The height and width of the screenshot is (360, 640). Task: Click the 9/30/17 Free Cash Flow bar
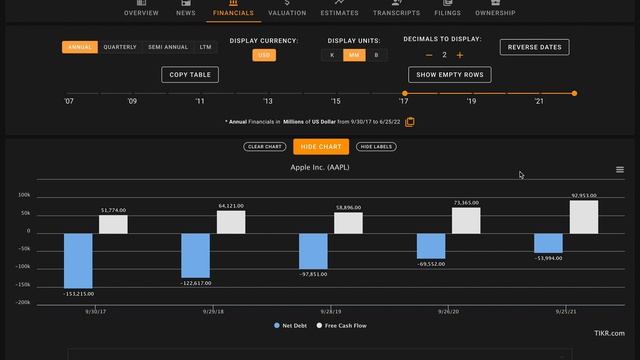coord(113,224)
